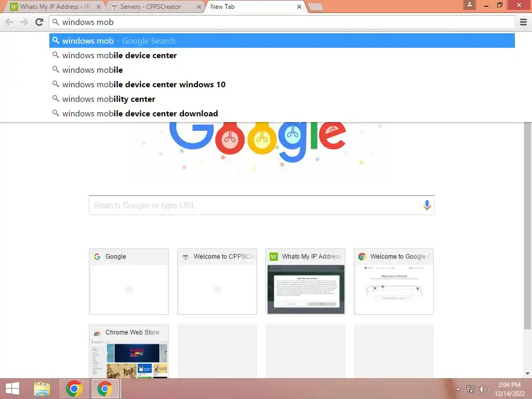The image size is (532, 399).
Task: Click the network tray icon
Action: (x=470, y=389)
